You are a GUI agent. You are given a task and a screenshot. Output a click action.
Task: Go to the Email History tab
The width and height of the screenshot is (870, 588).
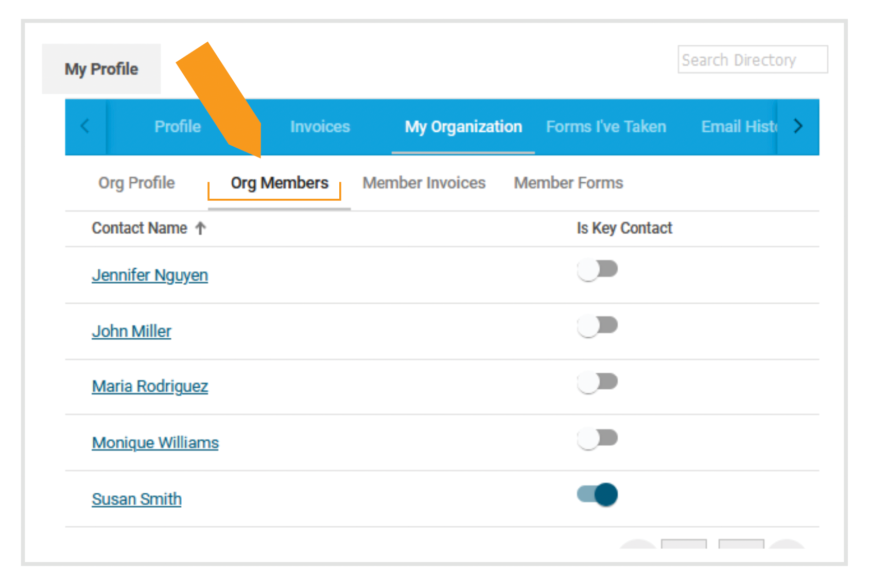738,127
